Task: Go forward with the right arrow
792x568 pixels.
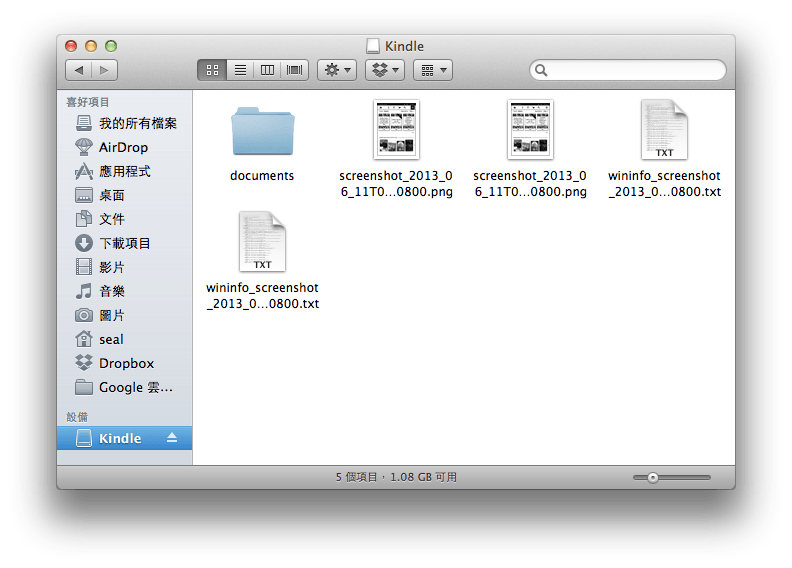Action: click(x=105, y=70)
